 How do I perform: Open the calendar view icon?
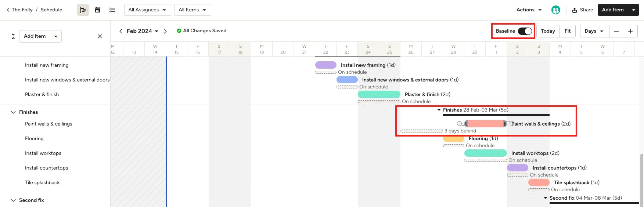pos(98,10)
